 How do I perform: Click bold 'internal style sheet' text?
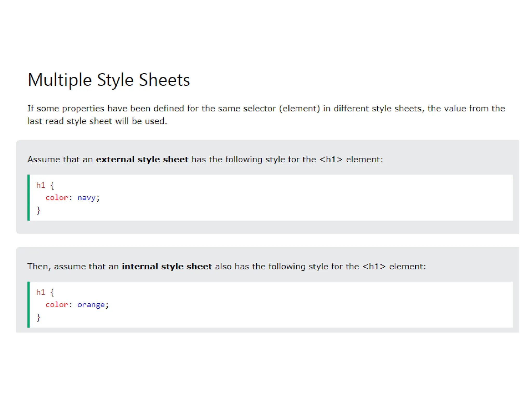[x=167, y=266]
